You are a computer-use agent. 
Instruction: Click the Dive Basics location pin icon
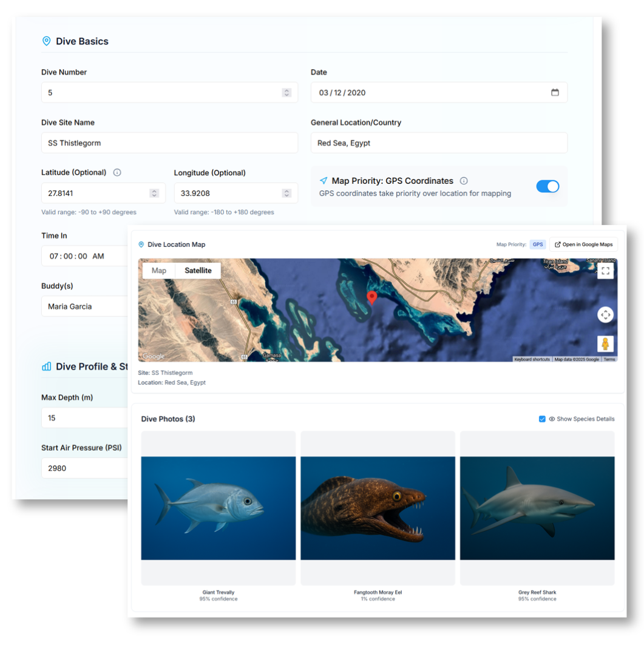pos(47,41)
